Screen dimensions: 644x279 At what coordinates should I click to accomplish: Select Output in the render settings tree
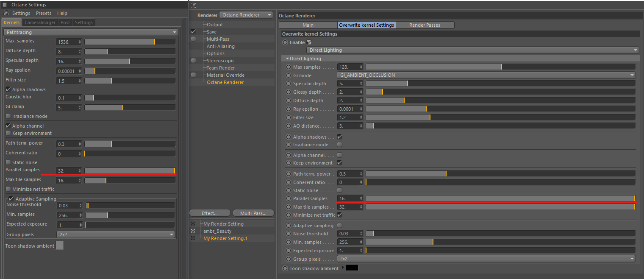pyautogui.click(x=215, y=25)
